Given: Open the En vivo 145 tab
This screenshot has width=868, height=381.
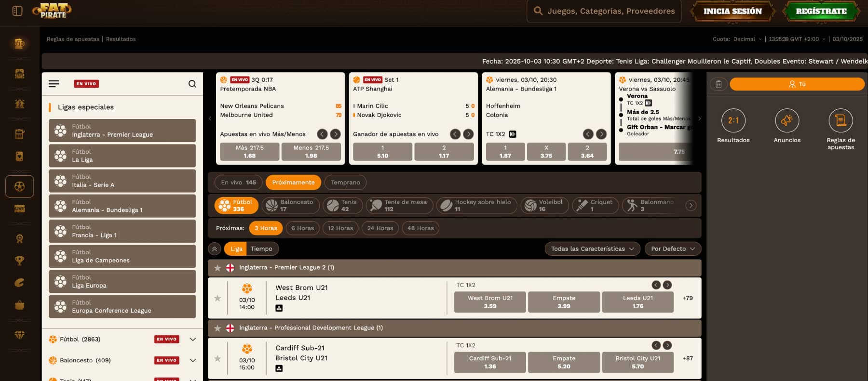Looking at the screenshot, I should [238, 183].
